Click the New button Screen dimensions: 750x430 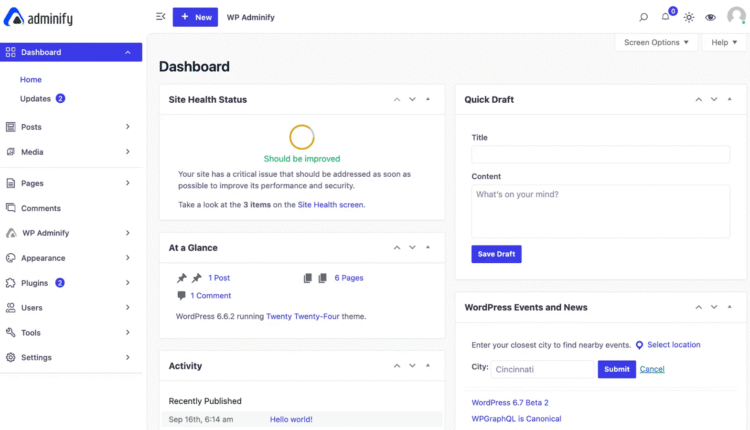195,17
